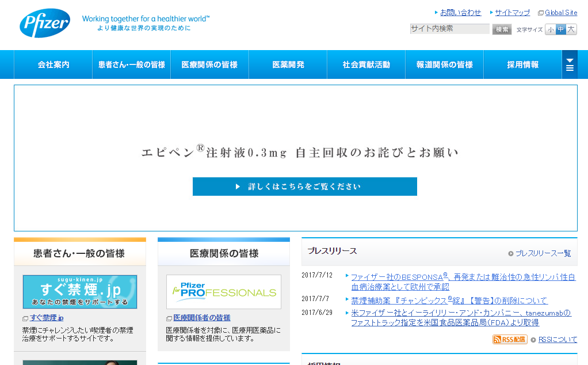
Task: Click the RSS配信 feed icon
Action: [x=510, y=340]
